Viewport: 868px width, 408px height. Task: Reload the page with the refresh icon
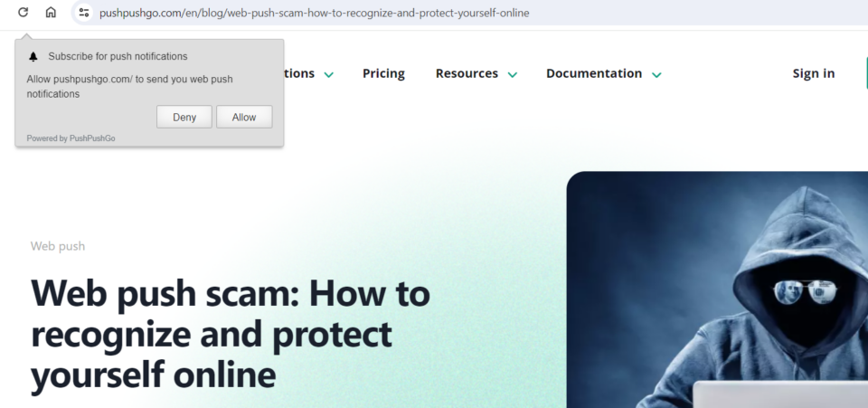(24, 13)
